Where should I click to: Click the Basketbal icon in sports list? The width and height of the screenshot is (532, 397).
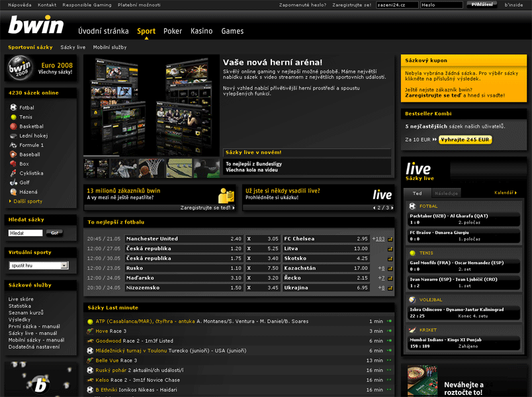coord(13,126)
